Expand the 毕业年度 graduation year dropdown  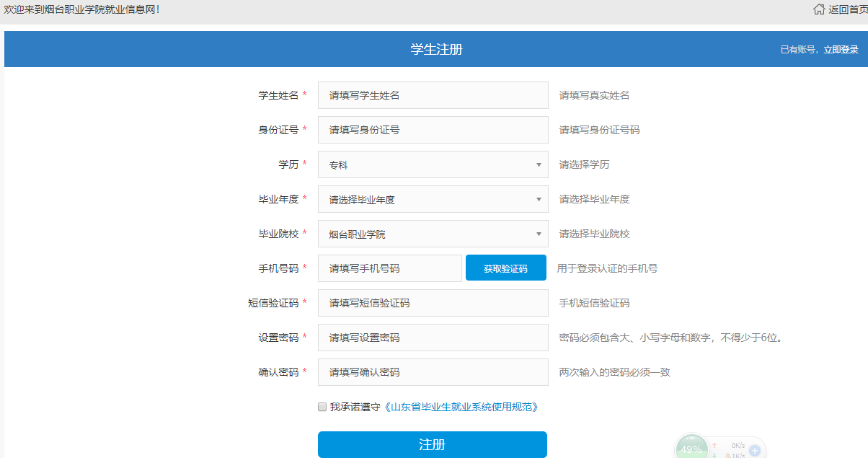click(433, 199)
